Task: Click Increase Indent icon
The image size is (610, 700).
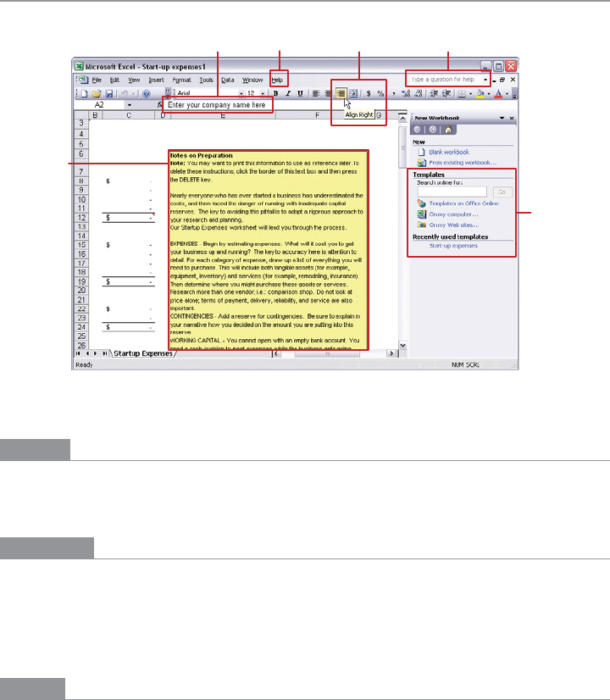Action: point(446,93)
